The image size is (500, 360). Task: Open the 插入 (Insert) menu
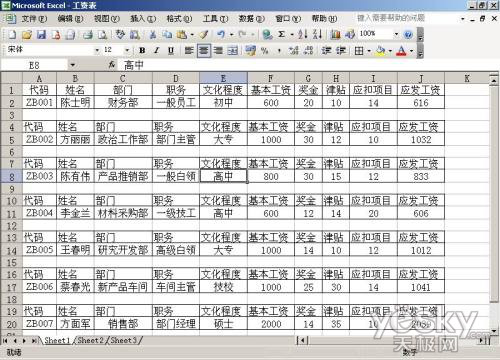pyautogui.click(x=143, y=19)
